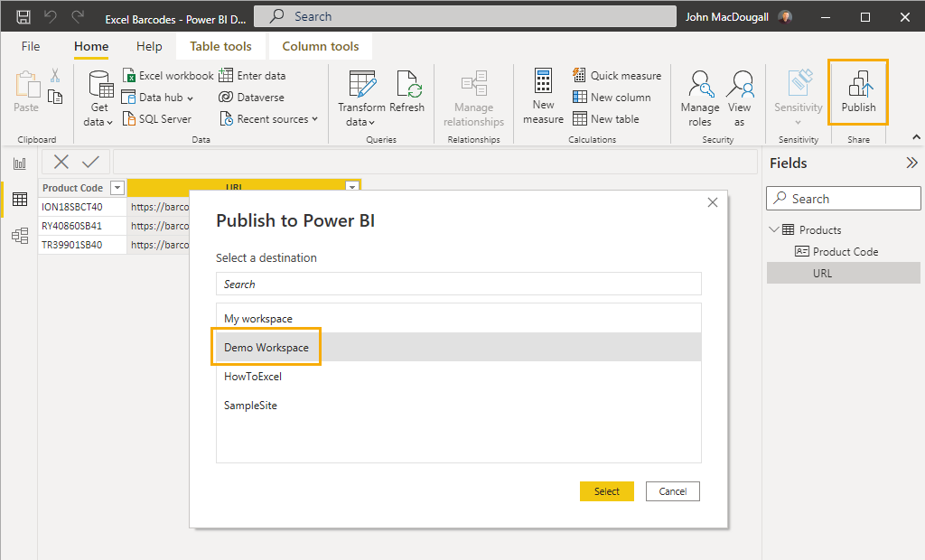Click the yellow Select button
Image resolution: width=925 pixels, height=560 pixels.
pyautogui.click(x=606, y=491)
